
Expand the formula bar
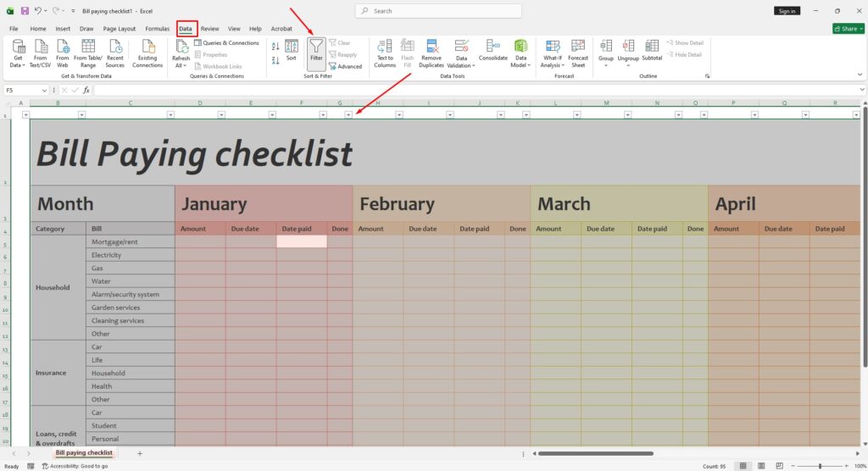pyautogui.click(x=862, y=90)
